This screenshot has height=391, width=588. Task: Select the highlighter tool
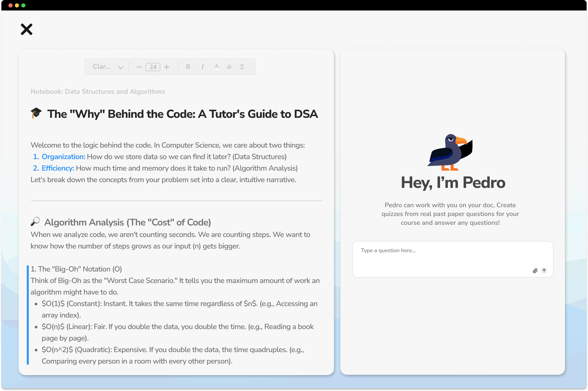[229, 67]
